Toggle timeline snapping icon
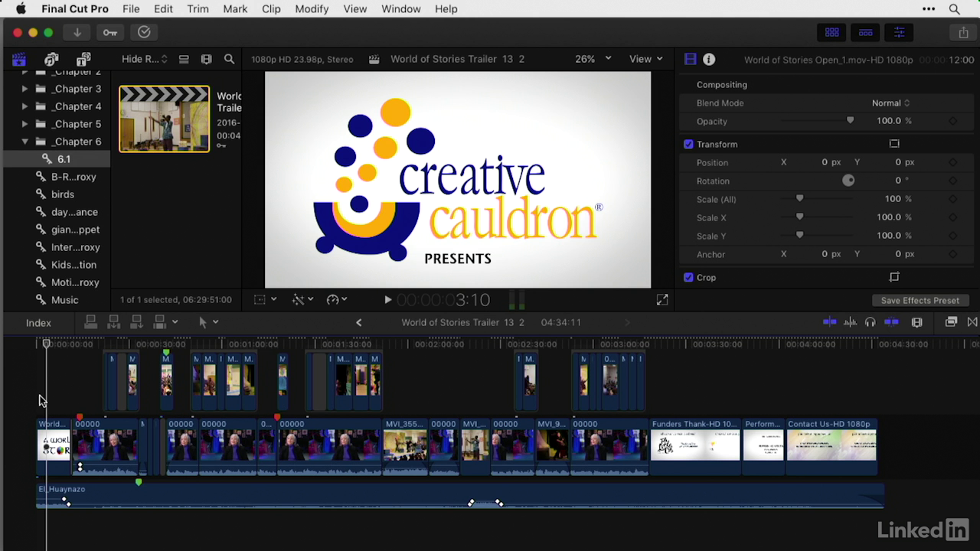This screenshot has height=551, width=980. point(891,322)
